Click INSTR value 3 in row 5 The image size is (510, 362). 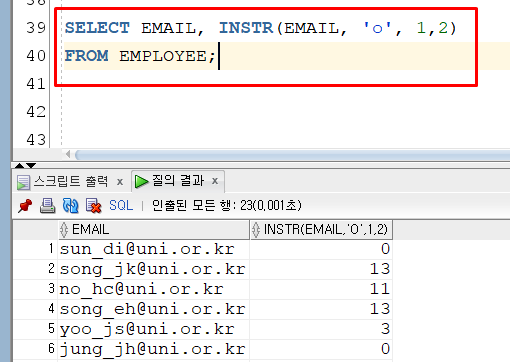(x=321, y=329)
